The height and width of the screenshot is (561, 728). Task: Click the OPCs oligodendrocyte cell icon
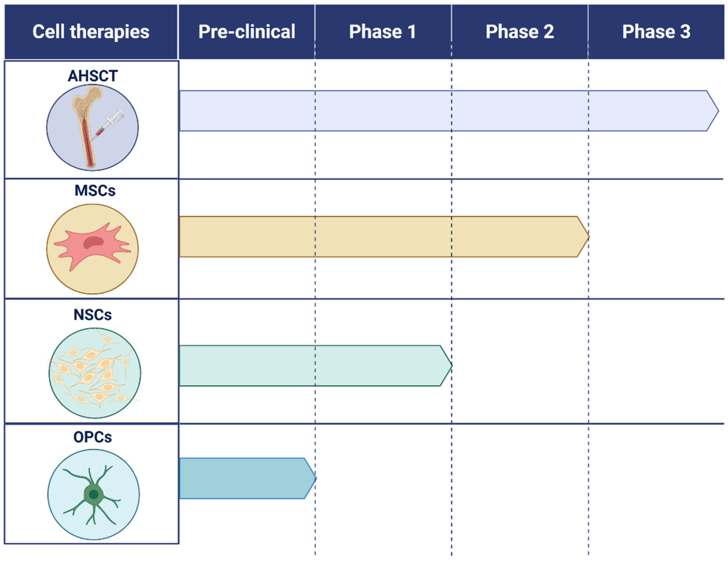[94, 494]
